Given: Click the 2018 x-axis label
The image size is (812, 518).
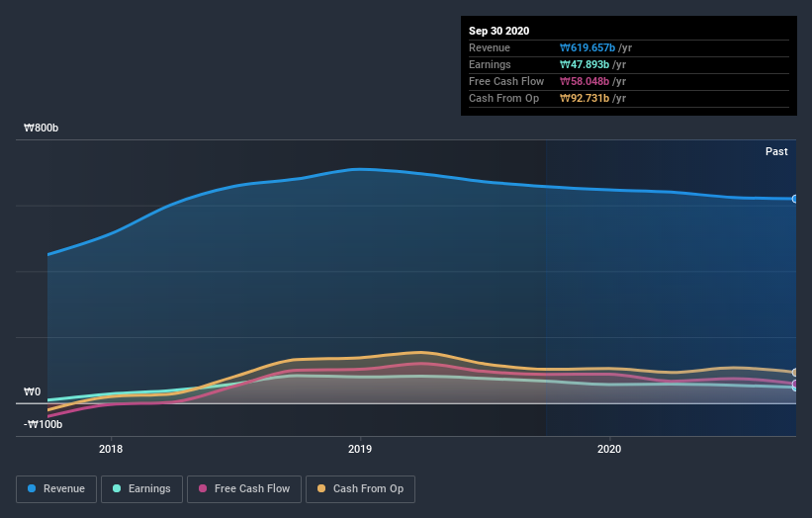Looking at the screenshot, I should [111, 449].
